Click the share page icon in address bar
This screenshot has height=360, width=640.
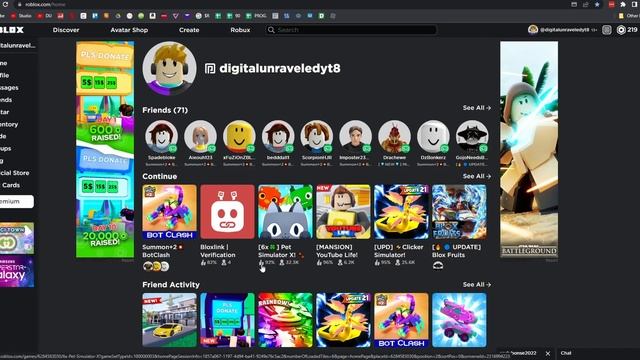pyautogui.click(x=586, y=4)
